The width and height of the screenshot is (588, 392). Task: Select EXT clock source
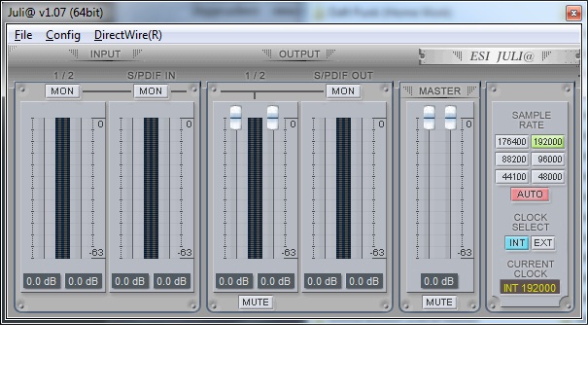[542, 243]
